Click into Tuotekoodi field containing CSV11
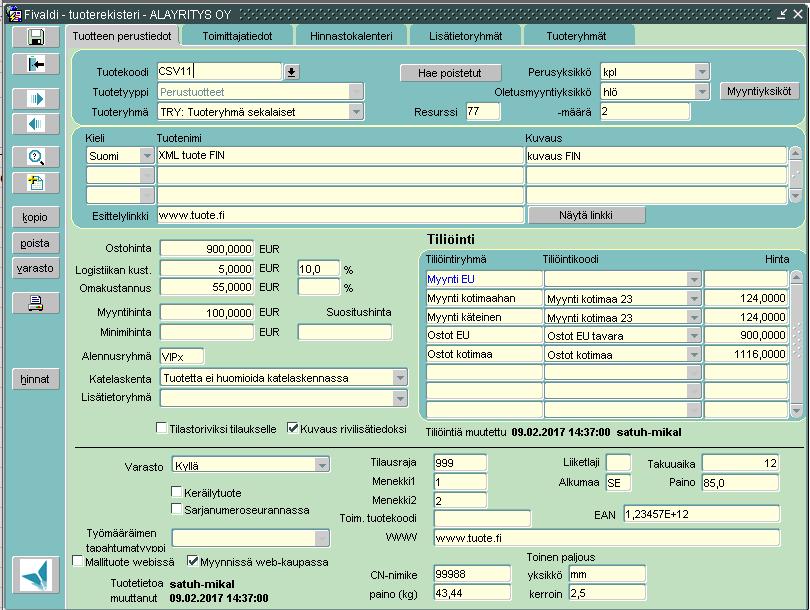 click(x=220, y=71)
